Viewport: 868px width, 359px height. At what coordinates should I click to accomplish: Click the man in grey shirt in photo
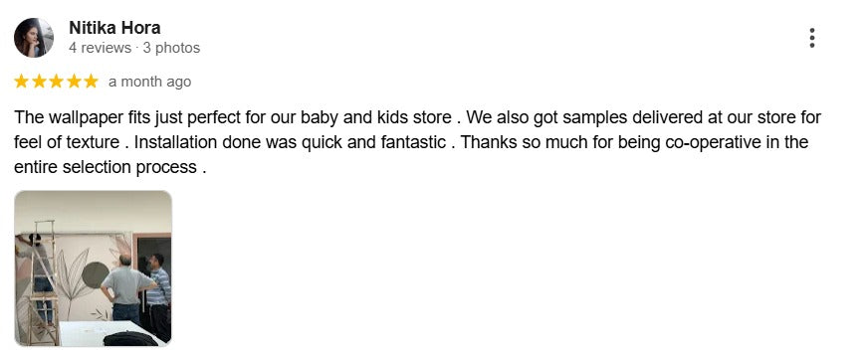[x=126, y=287]
